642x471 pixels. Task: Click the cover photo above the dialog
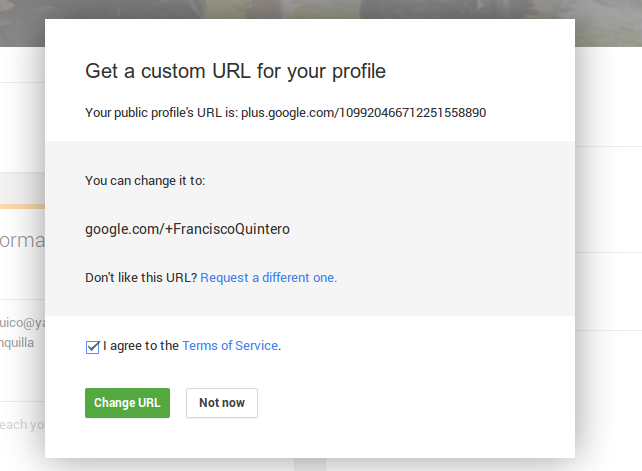tap(320, 10)
